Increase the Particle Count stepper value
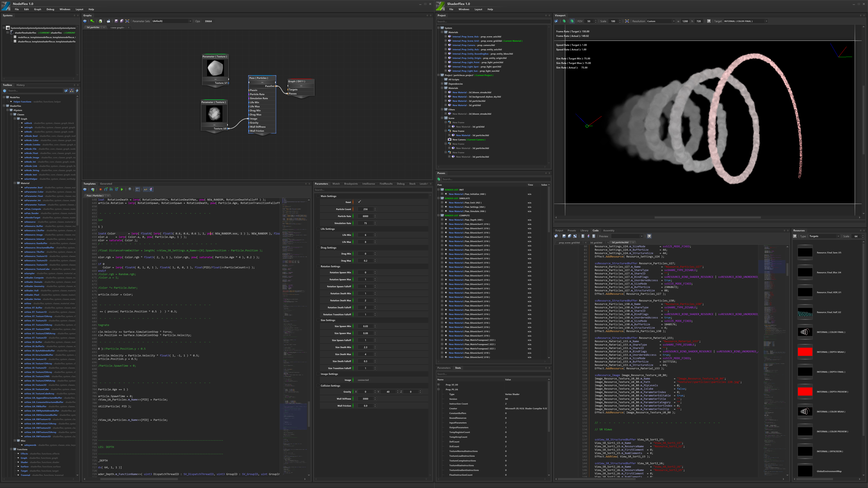Viewport: 868px width, 488px height. click(x=375, y=208)
